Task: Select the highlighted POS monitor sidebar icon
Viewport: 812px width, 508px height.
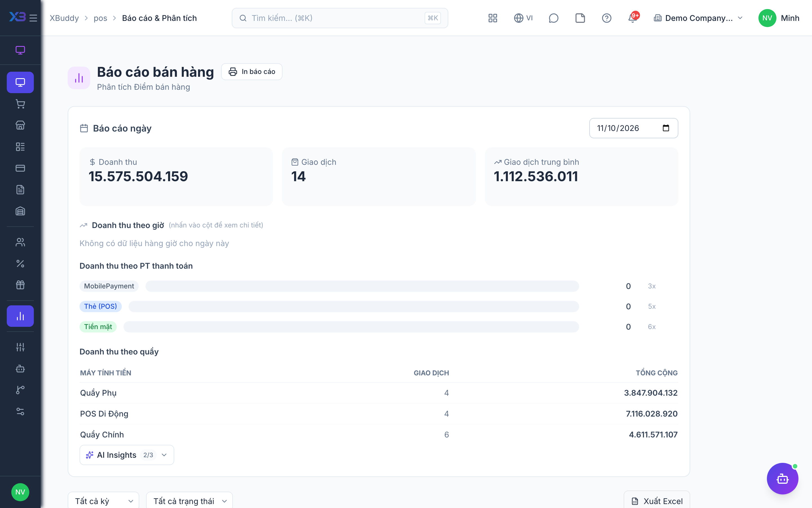Action: (x=20, y=82)
